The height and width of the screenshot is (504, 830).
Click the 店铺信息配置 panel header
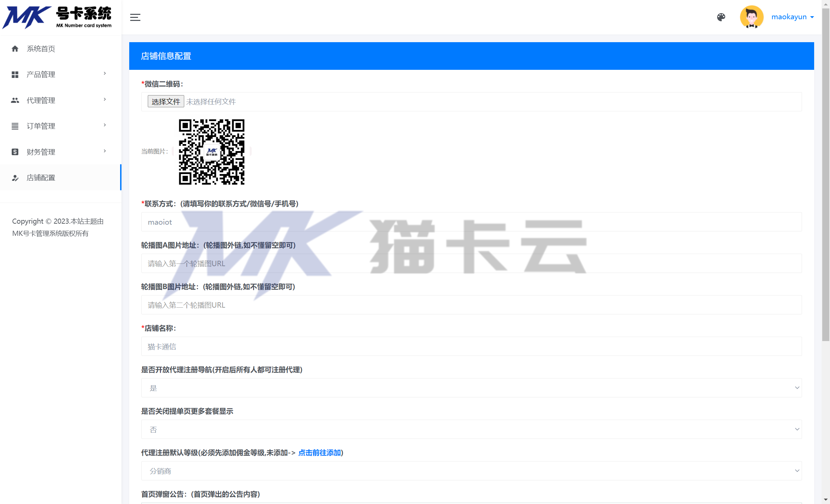pos(471,56)
